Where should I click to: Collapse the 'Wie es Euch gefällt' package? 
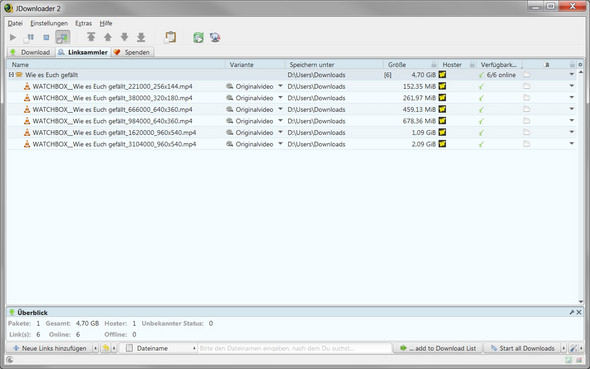point(11,75)
